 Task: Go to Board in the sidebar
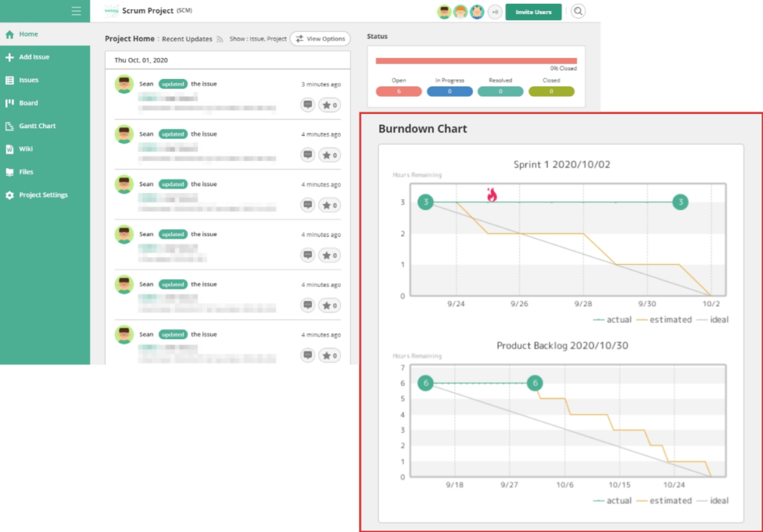point(28,103)
